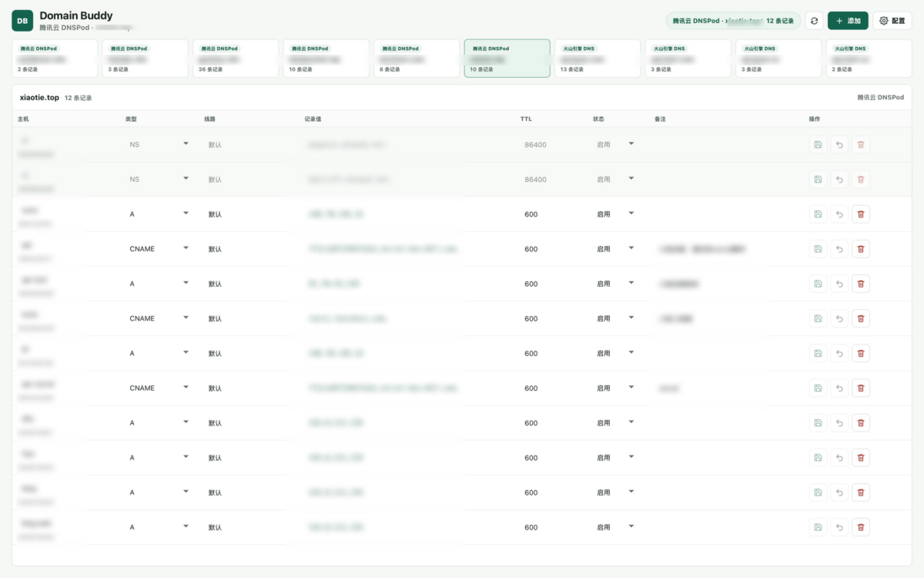This screenshot has height=578, width=924.
Task: Click the delete icon in the second NS row
Action: (x=861, y=180)
